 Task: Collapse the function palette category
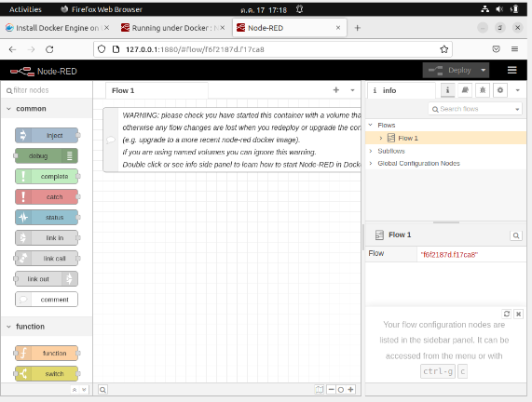(8, 327)
